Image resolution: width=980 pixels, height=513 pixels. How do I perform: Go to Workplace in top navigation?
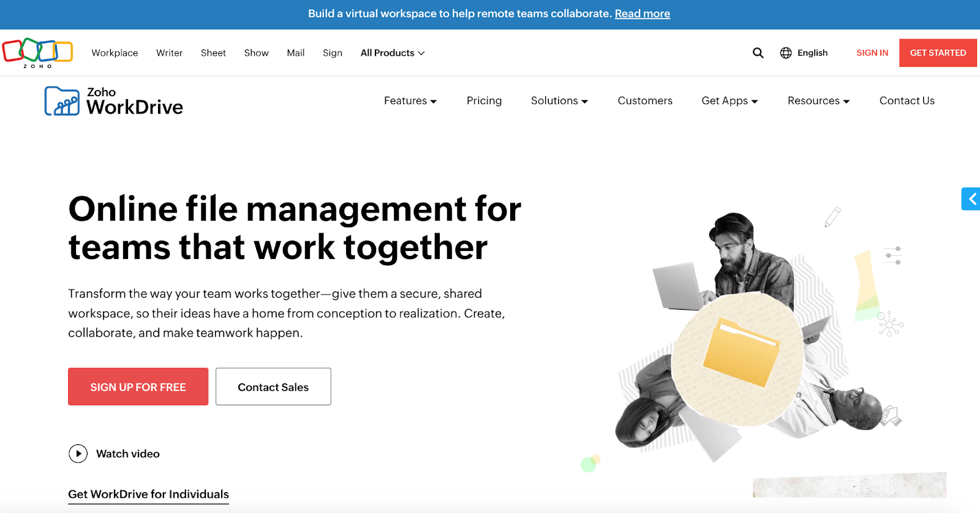coord(115,53)
